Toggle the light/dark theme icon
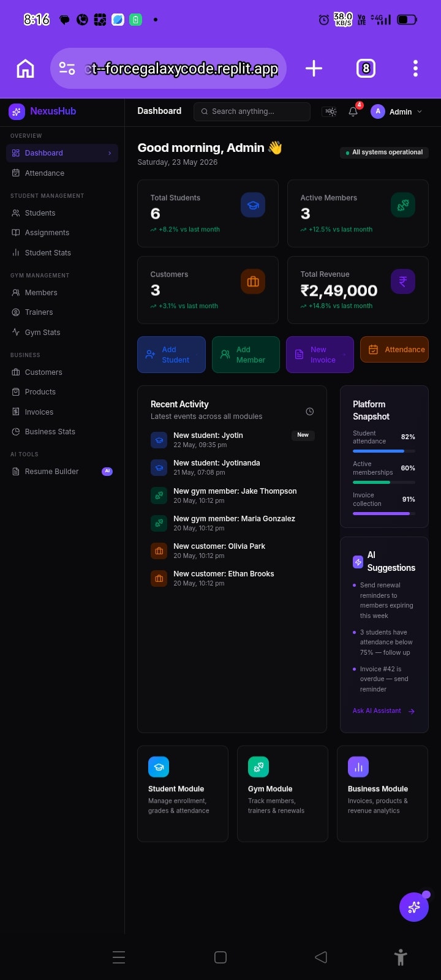Image resolution: width=441 pixels, height=980 pixels. (331, 111)
